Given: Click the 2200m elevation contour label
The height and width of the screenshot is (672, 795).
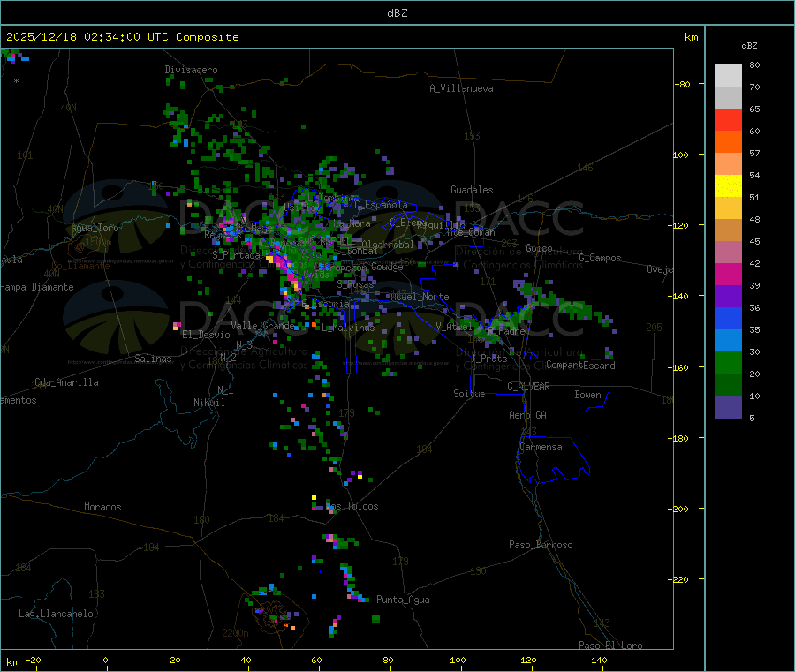Looking at the screenshot, I should coord(235,633).
